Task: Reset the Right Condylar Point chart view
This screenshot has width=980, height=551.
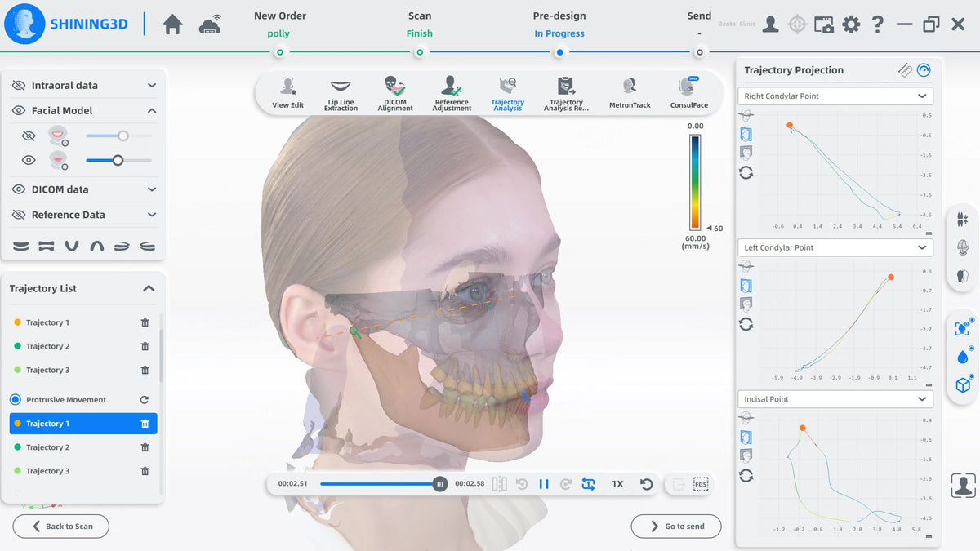Action: 746,172
